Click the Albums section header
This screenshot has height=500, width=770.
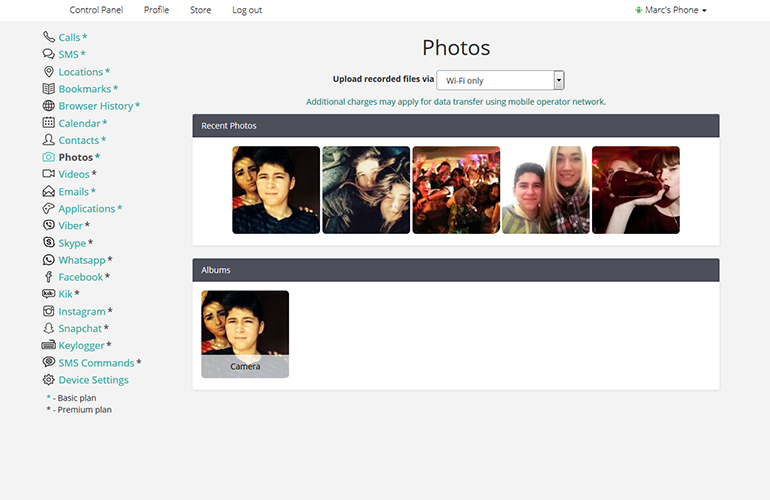click(456, 270)
